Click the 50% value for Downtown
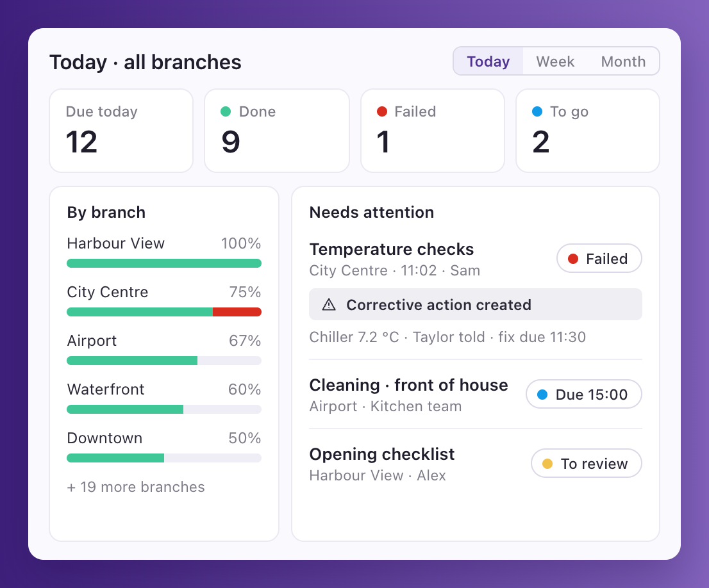 245,438
